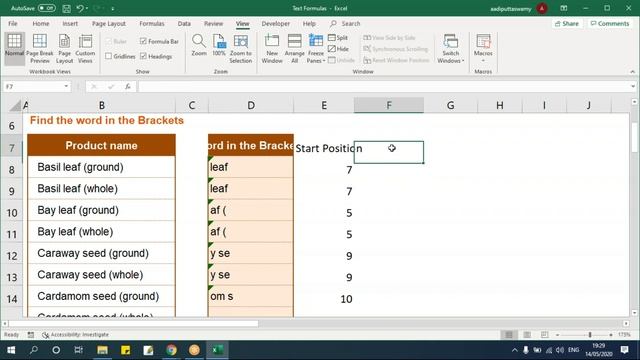Open the Data tab
The image size is (640, 360).
coord(184,24)
